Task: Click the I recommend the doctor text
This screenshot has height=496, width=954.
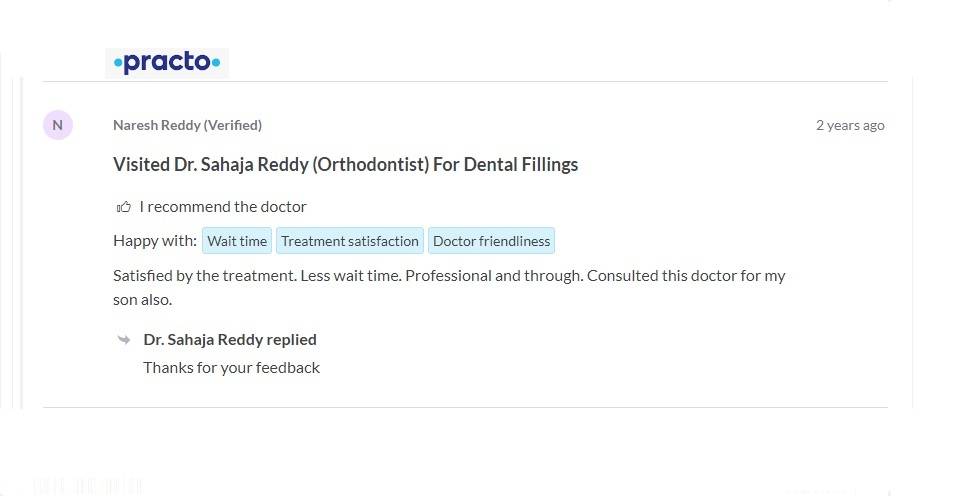Action: point(223,207)
